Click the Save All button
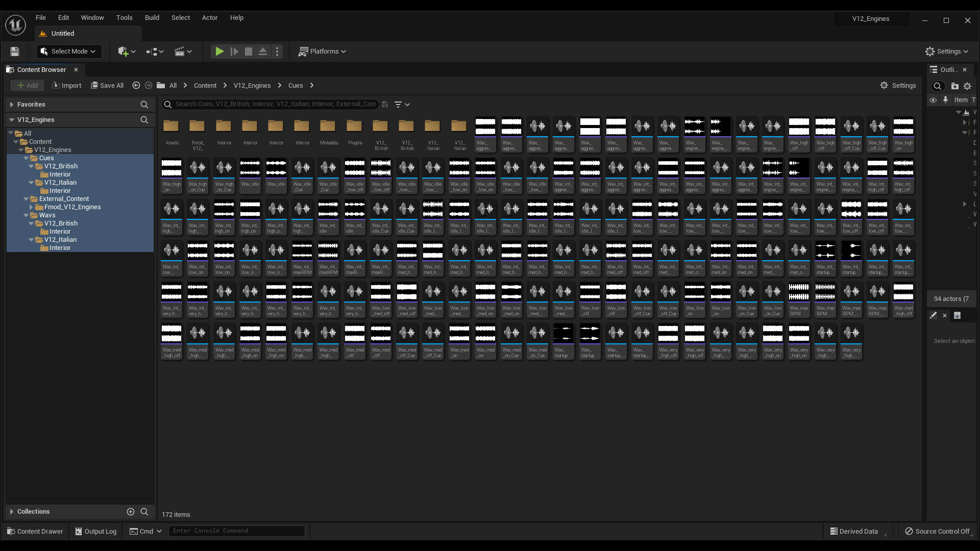This screenshot has width=980, height=551. pos(107,85)
